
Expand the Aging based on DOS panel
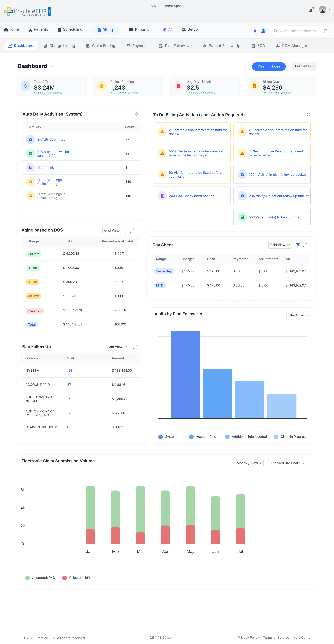coord(132,230)
